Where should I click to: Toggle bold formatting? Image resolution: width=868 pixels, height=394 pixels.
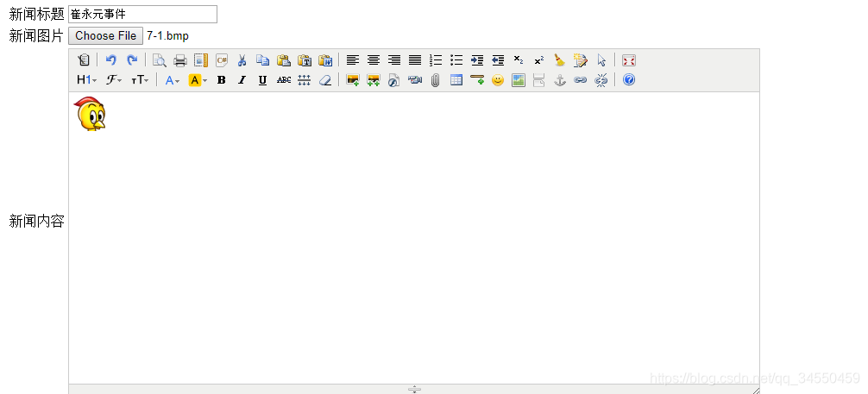pyautogui.click(x=222, y=80)
